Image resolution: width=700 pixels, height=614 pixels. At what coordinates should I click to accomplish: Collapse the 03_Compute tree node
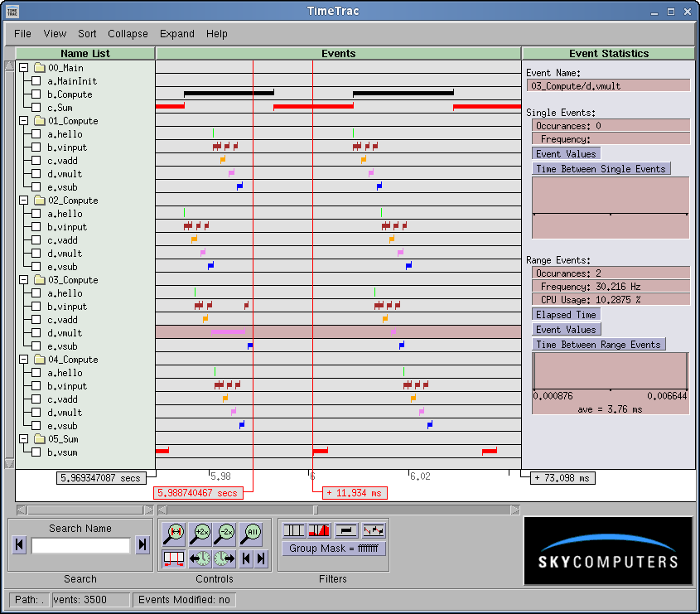(x=24, y=279)
